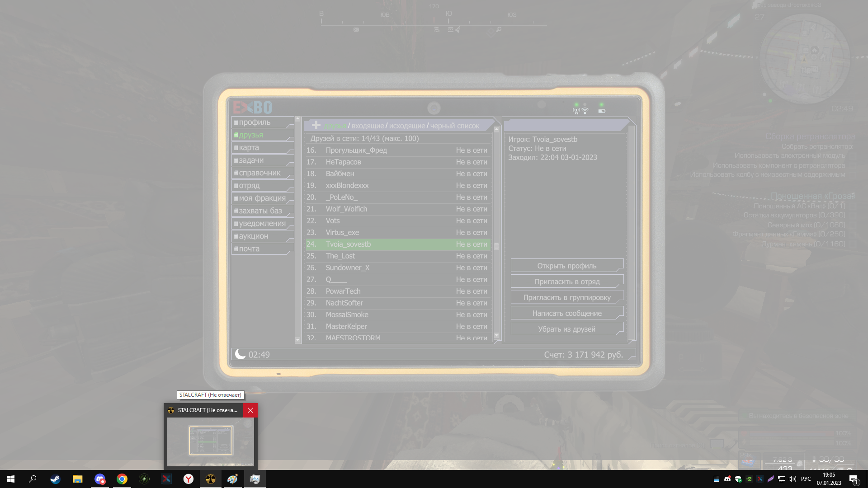
Task: Close the STALCRAFT window preview
Action: 250,410
